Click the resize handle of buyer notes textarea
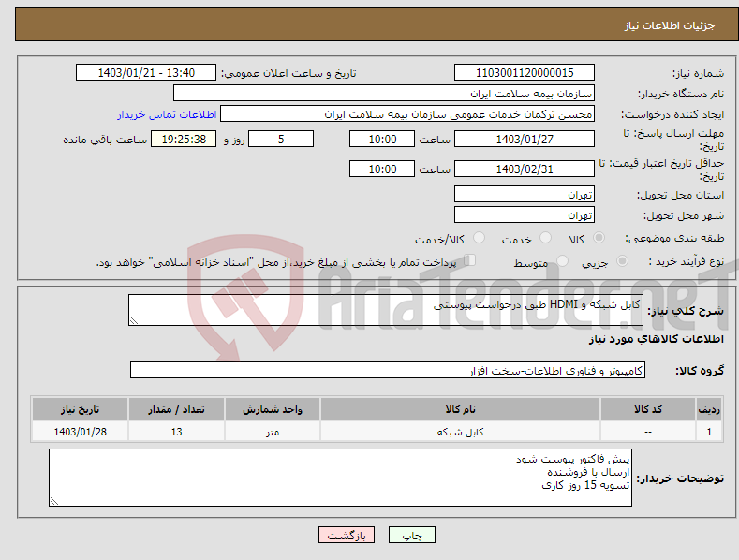The width and height of the screenshot is (739, 560). (x=54, y=502)
